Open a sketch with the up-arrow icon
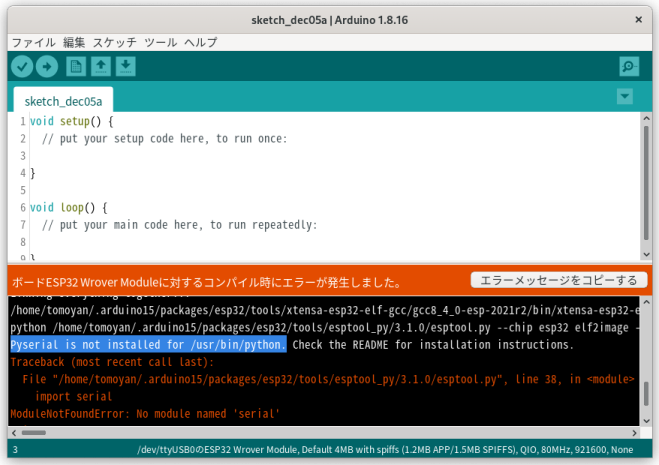Viewport: 659px width, 465px height. pos(101,66)
